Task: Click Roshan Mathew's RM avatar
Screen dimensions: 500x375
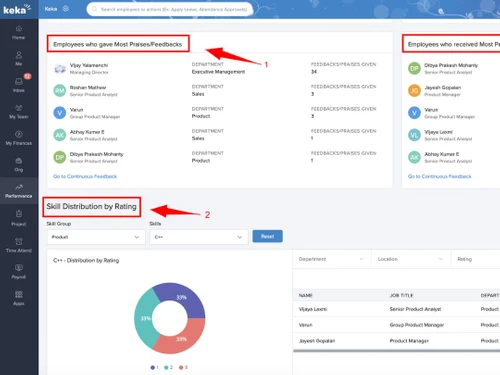Action: tap(60, 91)
